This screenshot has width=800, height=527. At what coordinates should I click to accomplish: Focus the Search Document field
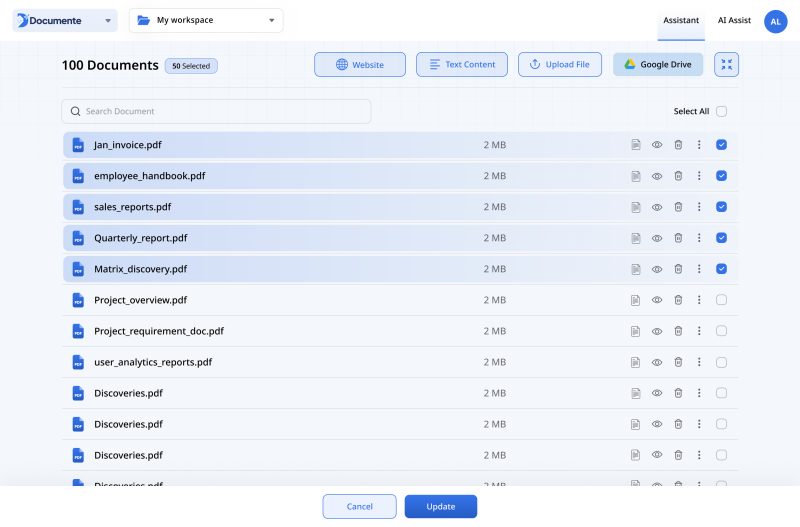click(x=216, y=111)
